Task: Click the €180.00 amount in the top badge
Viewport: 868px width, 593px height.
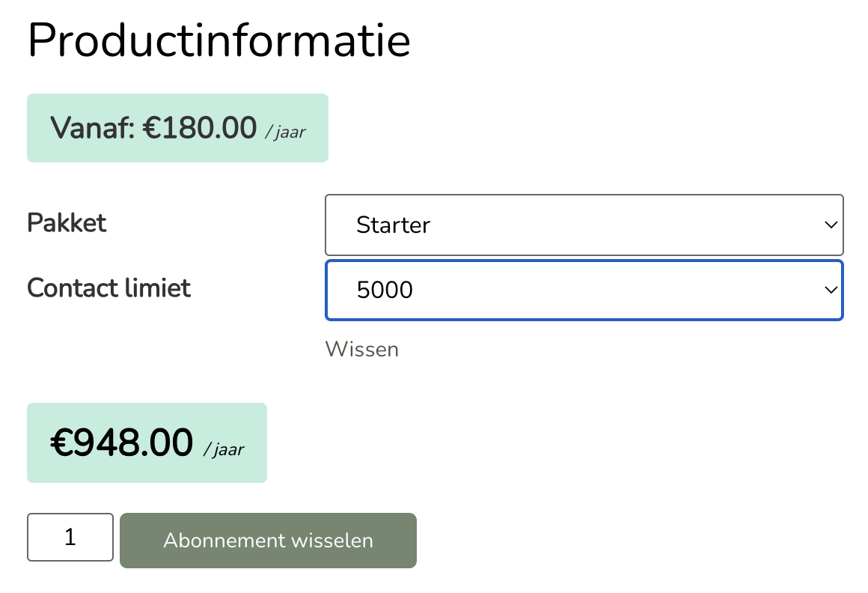Action: [x=199, y=127]
